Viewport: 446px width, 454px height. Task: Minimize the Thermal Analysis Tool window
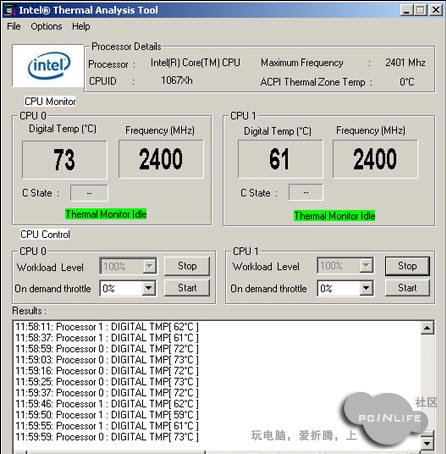pos(406,10)
